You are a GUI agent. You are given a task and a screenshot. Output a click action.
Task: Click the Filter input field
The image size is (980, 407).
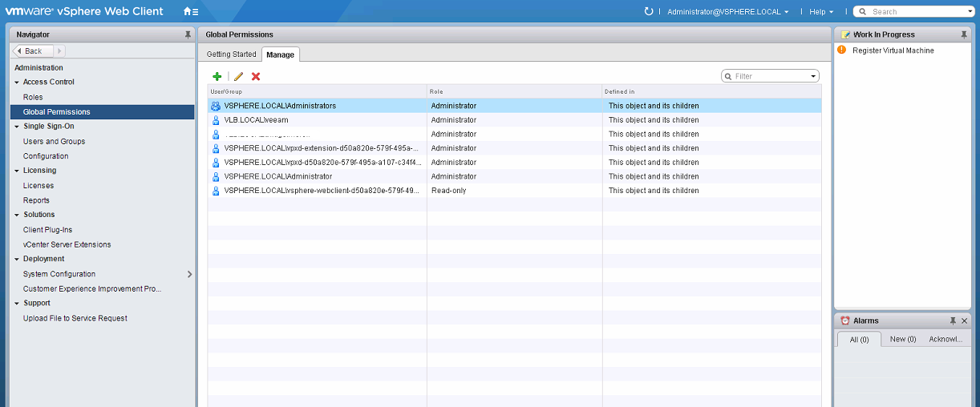pyautogui.click(x=770, y=76)
